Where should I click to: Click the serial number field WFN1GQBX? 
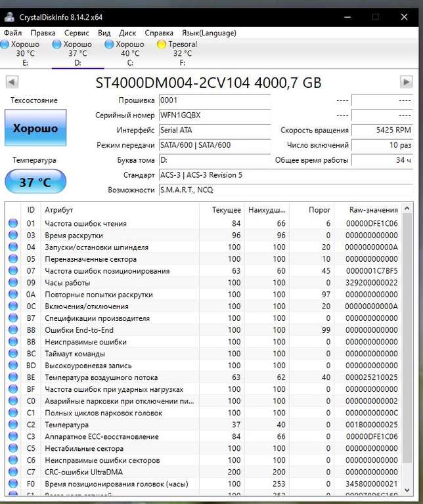click(x=215, y=115)
